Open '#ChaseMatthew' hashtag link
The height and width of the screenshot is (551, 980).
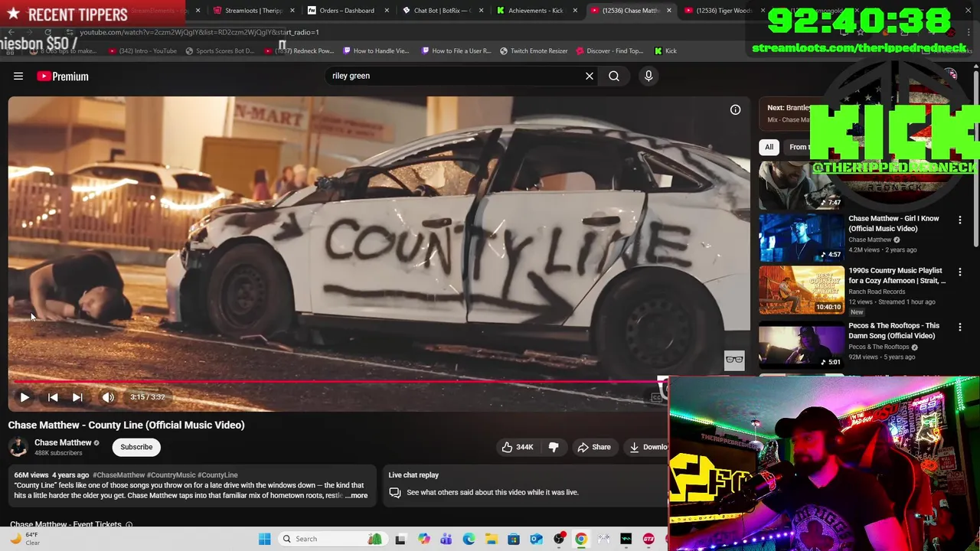(x=119, y=475)
